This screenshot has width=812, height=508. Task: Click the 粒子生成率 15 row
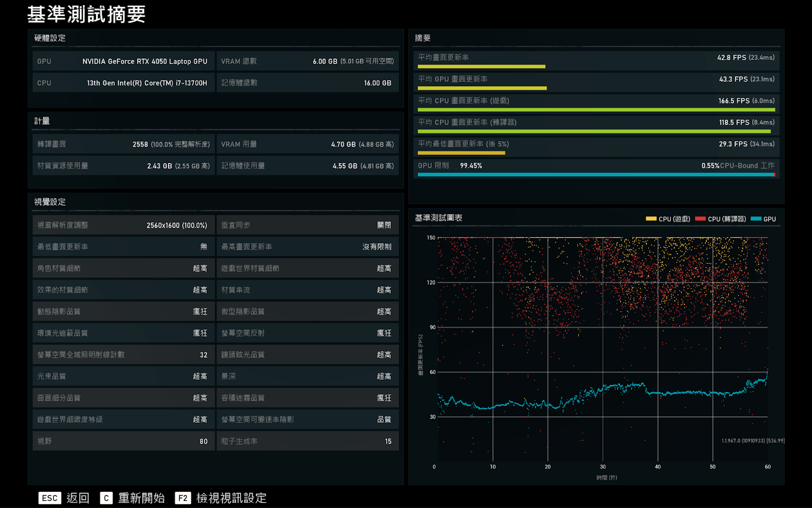[308, 441]
